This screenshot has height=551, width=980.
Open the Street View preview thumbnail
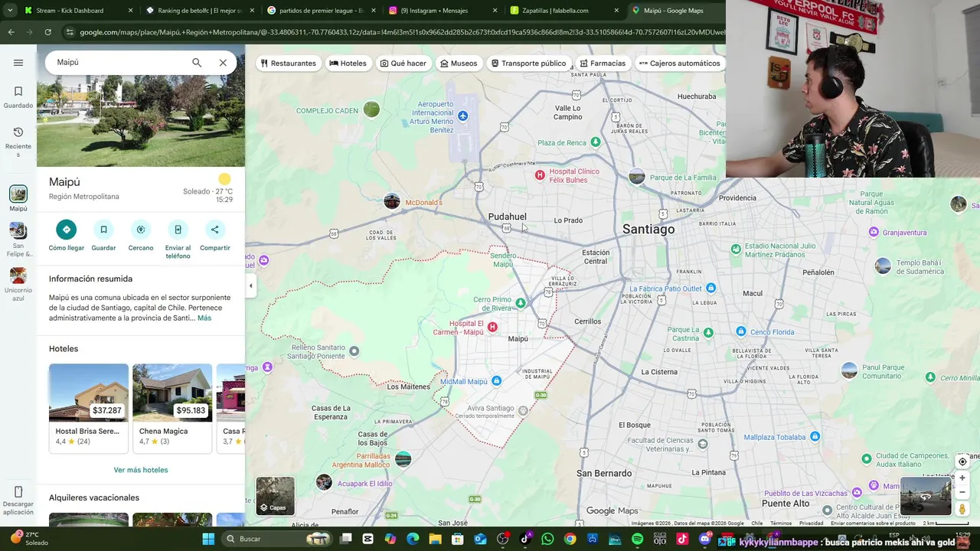pyautogui.click(x=926, y=496)
